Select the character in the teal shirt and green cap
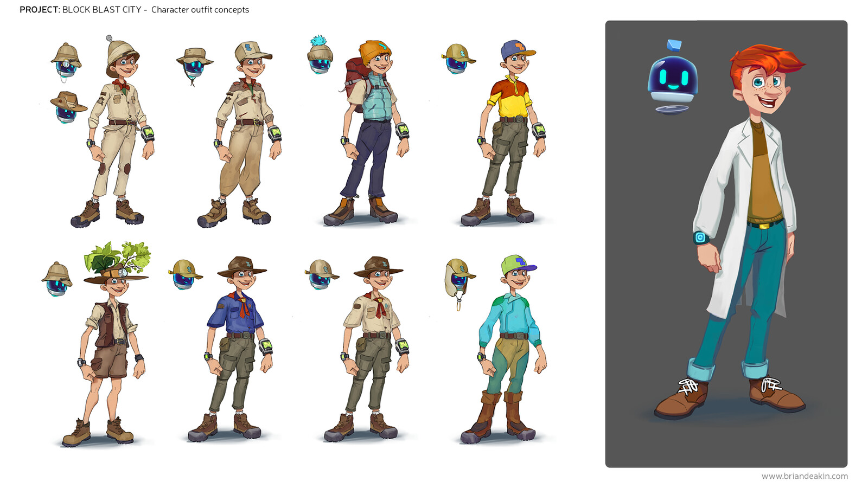868x488 pixels. 505,349
